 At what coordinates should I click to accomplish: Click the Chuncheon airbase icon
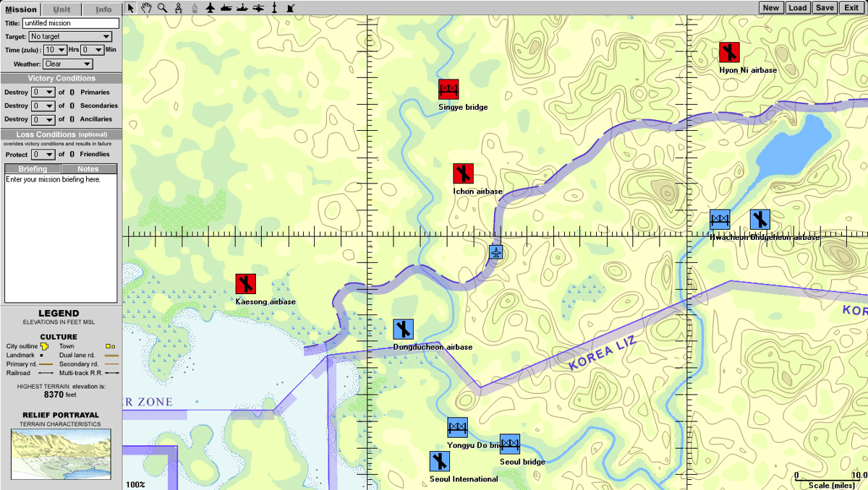pyautogui.click(x=760, y=220)
